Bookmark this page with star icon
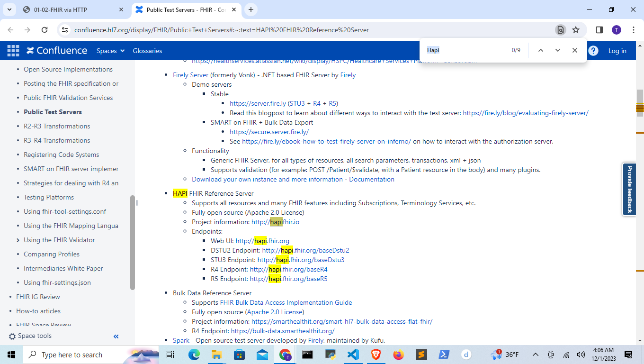The height and width of the screenshot is (364, 644). click(x=576, y=30)
